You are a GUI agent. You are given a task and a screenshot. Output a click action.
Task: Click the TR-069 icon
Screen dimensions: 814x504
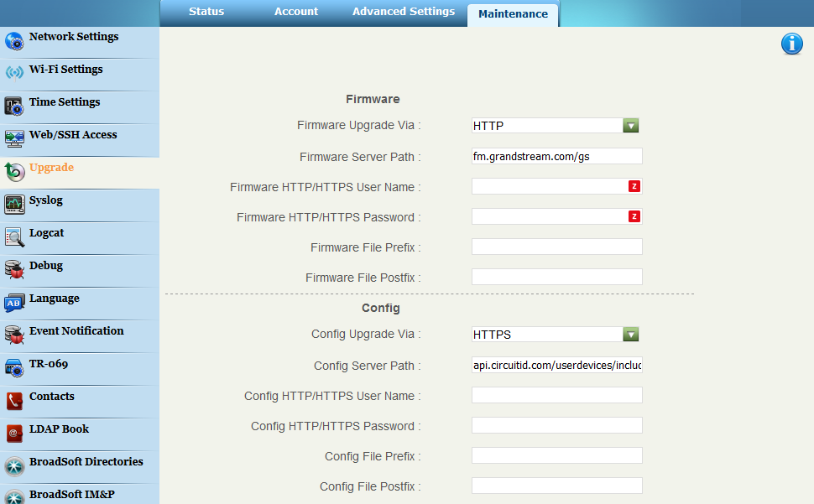coord(14,367)
